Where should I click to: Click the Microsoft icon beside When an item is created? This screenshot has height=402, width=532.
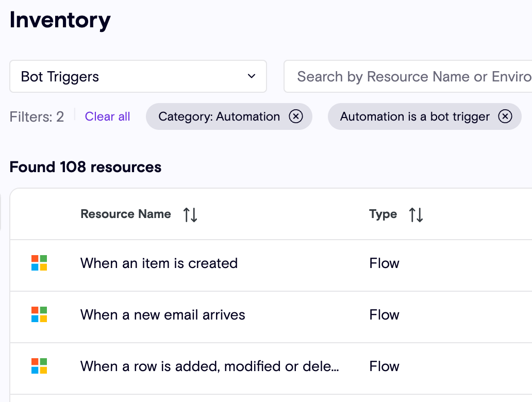[39, 263]
